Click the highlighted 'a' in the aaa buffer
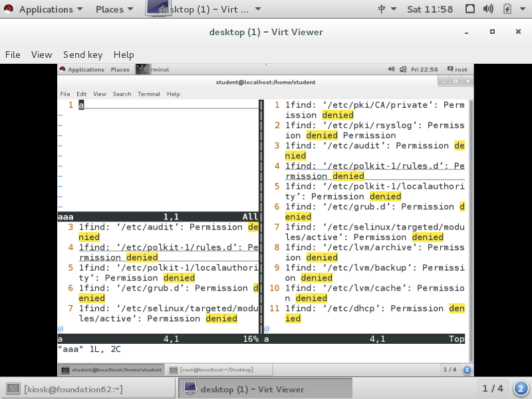The width and height of the screenshot is (532, 399). click(81, 105)
